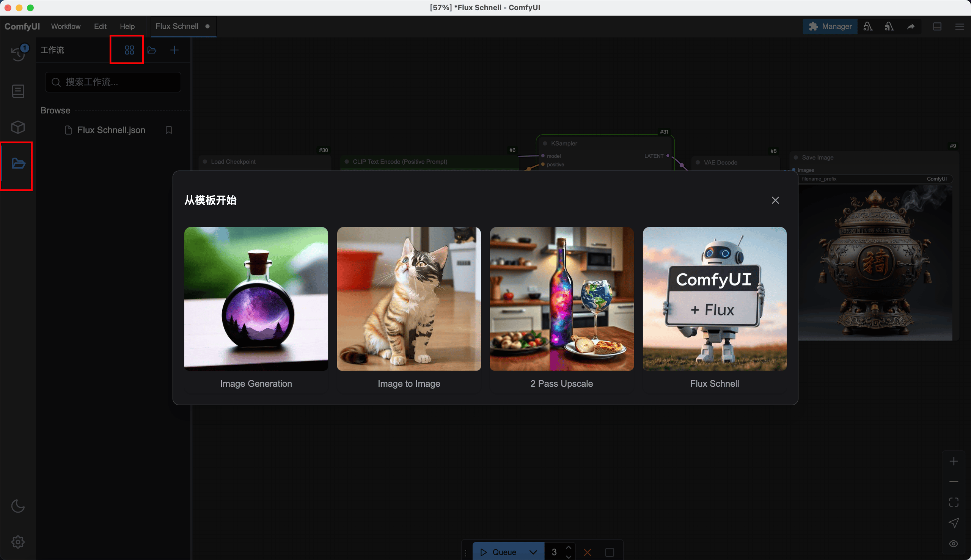
Task: Click the CLIP Text Encode (Positive Prompt) title
Action: tap(400, 162)
